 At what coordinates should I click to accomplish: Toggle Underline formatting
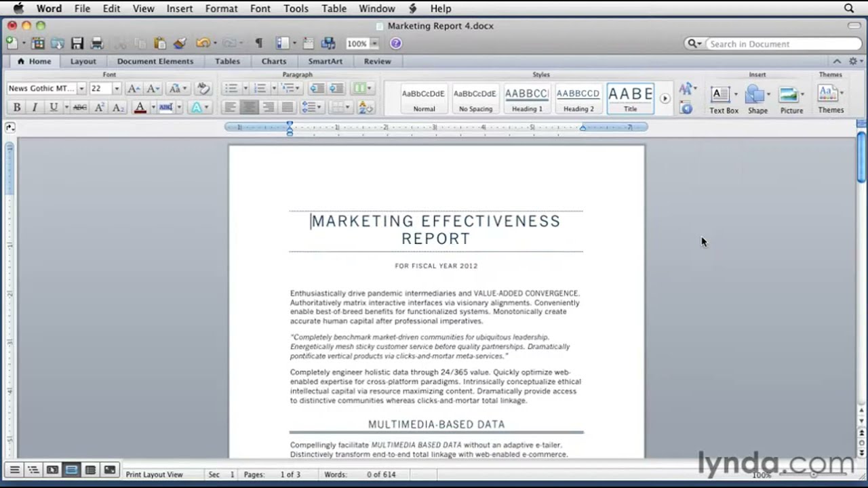pos(53,107)
